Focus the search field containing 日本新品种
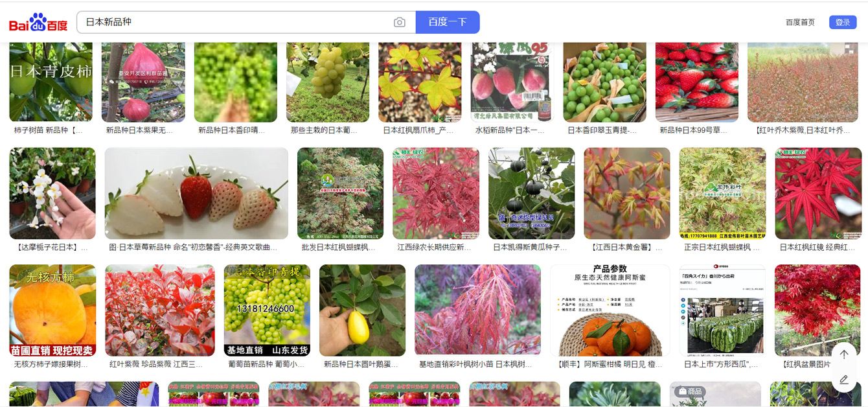The image size is (868, 407). pyautogui.click(x=233, y=22)
